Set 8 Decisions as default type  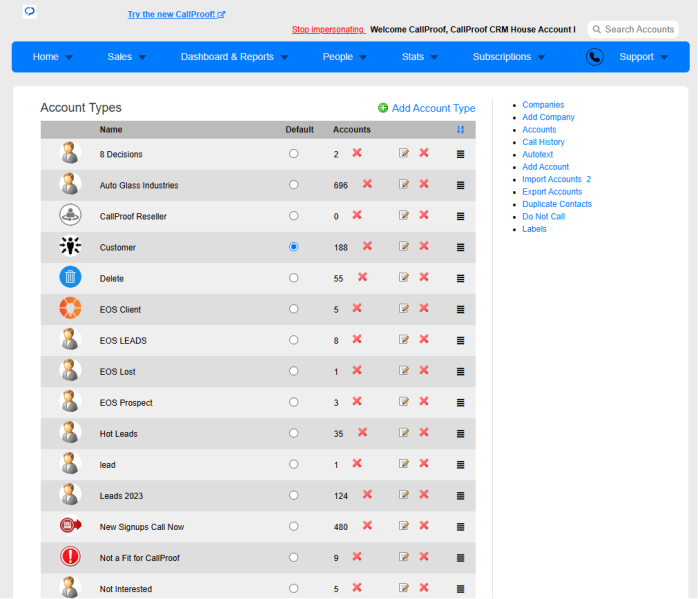(293, 154)
